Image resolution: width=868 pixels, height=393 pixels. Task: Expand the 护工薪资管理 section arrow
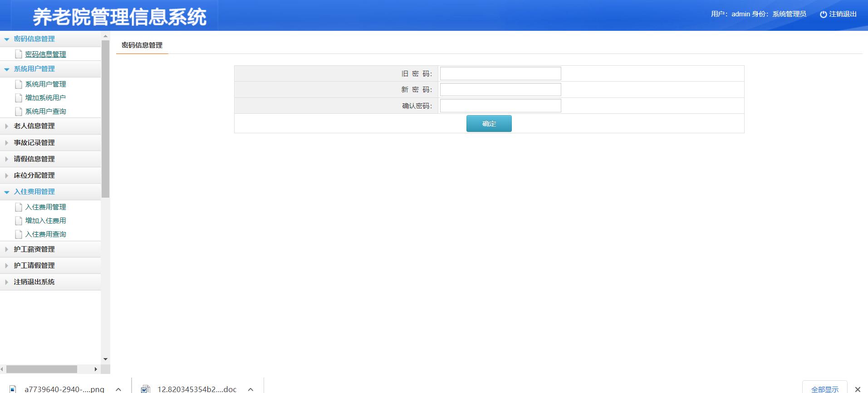[6, 249]
